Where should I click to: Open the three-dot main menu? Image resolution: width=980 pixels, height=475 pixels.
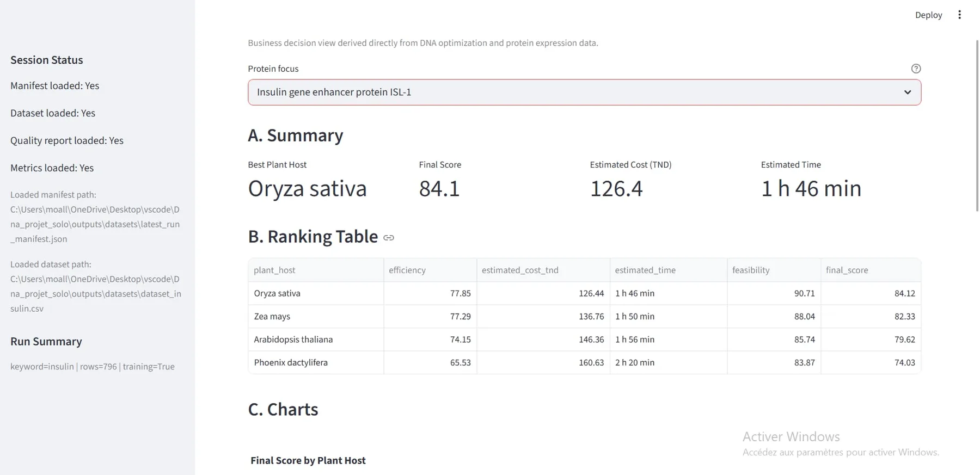pos(959,15)
